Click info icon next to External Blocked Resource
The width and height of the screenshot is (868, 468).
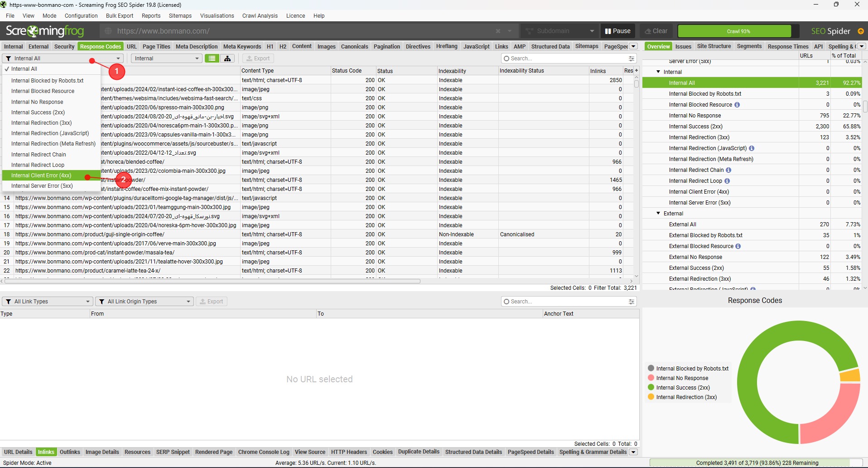point(738,246)
